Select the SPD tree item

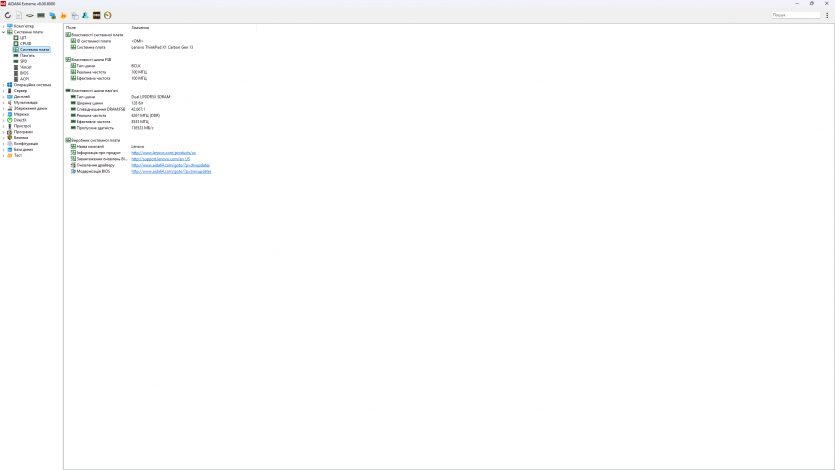point(23,61)
